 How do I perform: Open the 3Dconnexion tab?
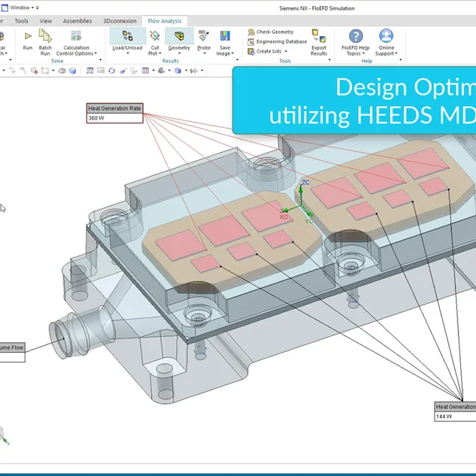pyautogui.click(x=120, y=21)
